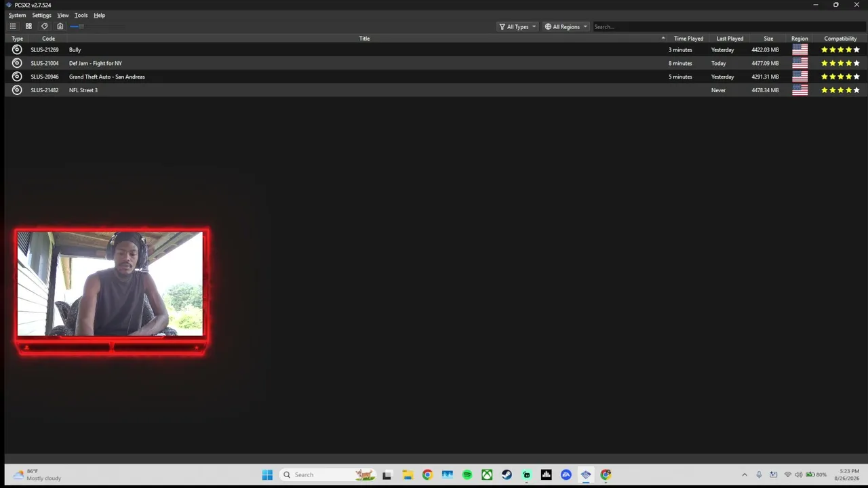Click the microphone tray icon
This screenshot has height=488, width=868.
759,474
